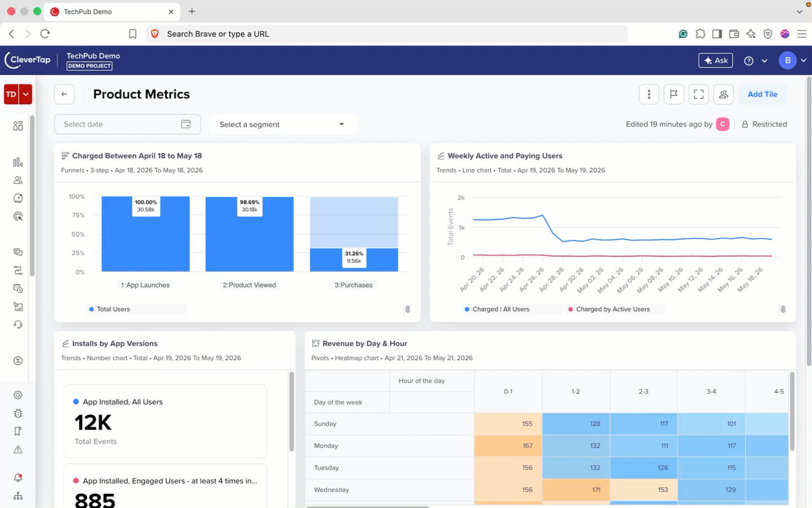Open the analytics bar chart sidebar icon

(x=18, y=162)
